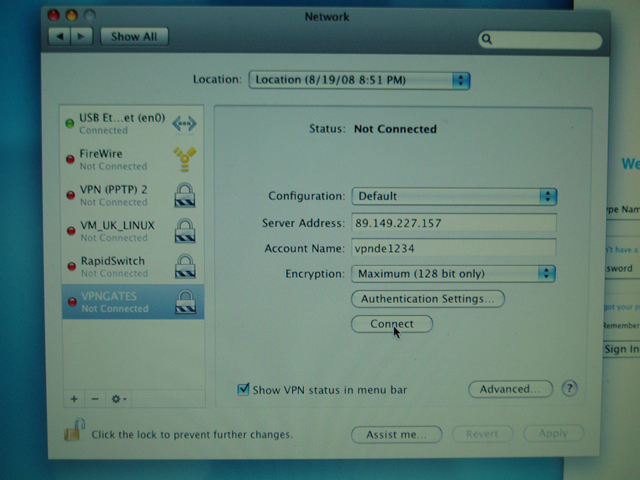Select the RapidSwitch VPN service

[133, 267]
